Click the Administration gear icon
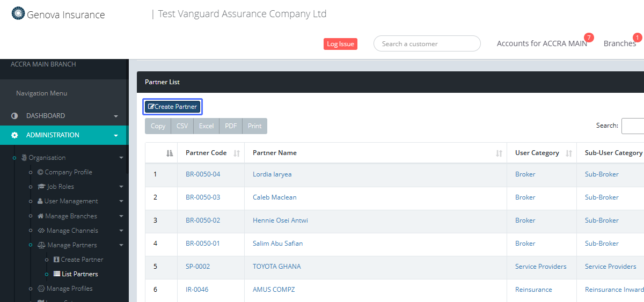 pos(14,135)
